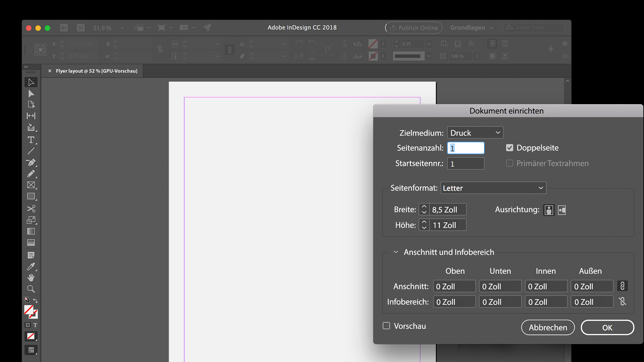Select the Free Transform tool
Image resolution: width=644 pixels, height=362 pixels.
pos(31,220)
